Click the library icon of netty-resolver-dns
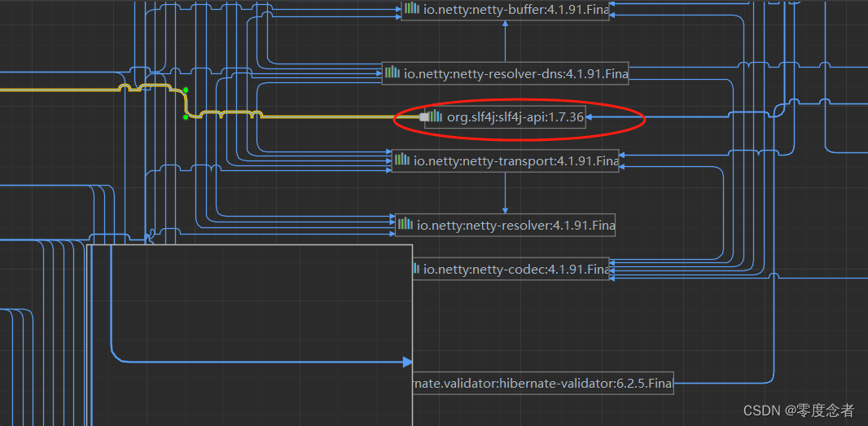The width and height of the screenshot is (868, 426). pyautogui.click(x=392, y=72)
